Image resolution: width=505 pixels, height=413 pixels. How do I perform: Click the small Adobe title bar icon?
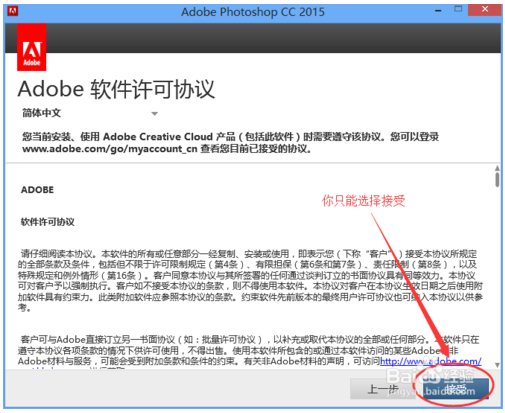[12, 11]
